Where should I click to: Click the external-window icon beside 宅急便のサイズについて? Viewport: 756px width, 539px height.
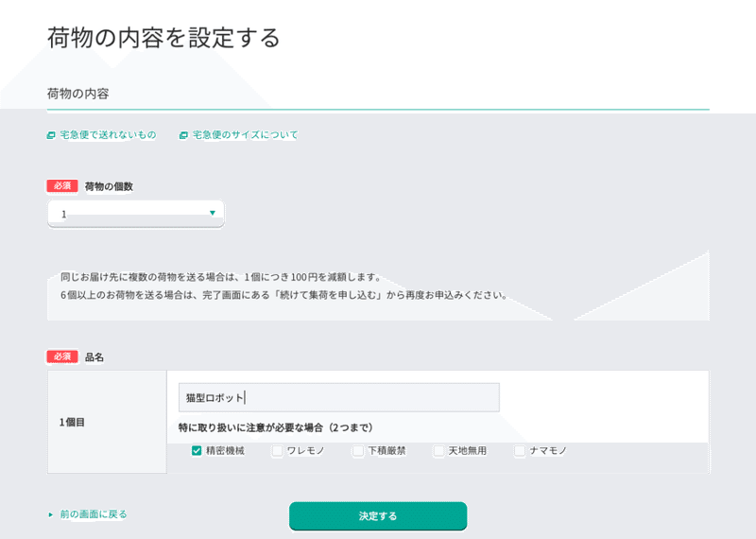coord(183,135)
